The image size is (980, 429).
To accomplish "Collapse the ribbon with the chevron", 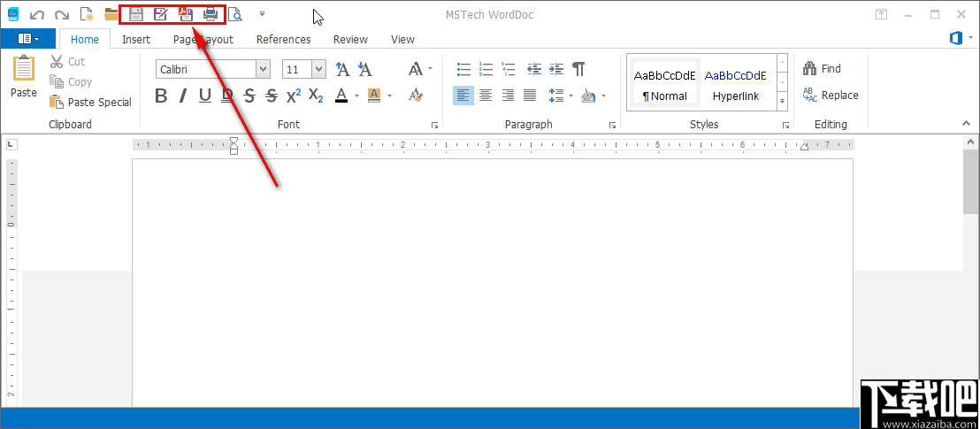I will point(968,125).
